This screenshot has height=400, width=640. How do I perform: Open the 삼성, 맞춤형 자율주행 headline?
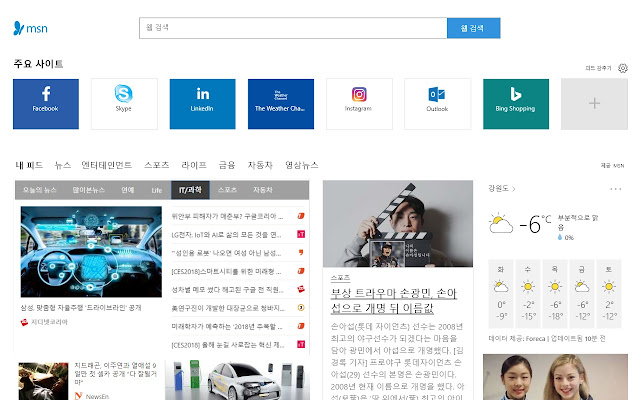(x=81, y=307)
